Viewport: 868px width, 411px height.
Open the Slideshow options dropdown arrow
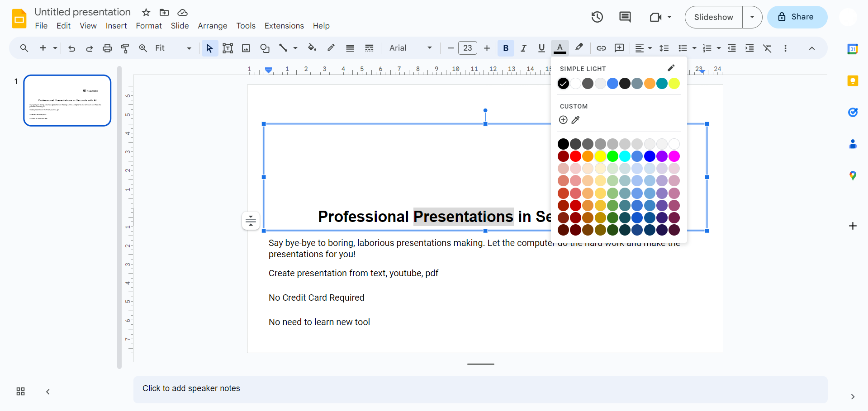tap(752, 17)
